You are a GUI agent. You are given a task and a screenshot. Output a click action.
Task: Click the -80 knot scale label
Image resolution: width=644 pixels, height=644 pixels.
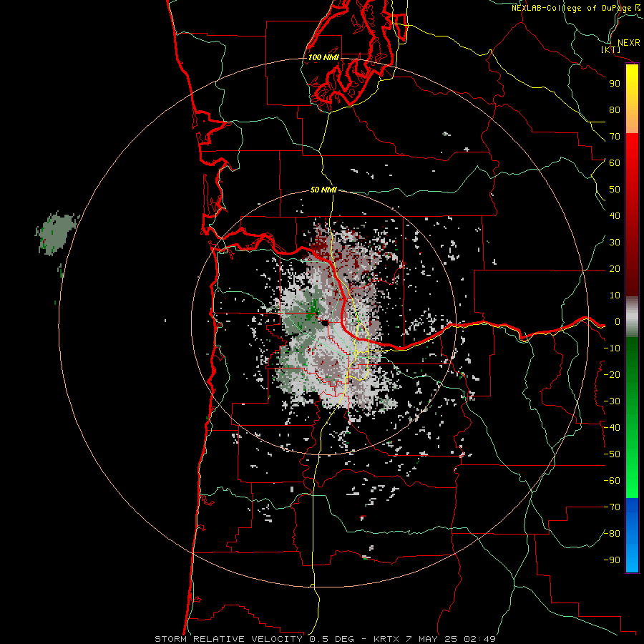(x=612, y=534)
